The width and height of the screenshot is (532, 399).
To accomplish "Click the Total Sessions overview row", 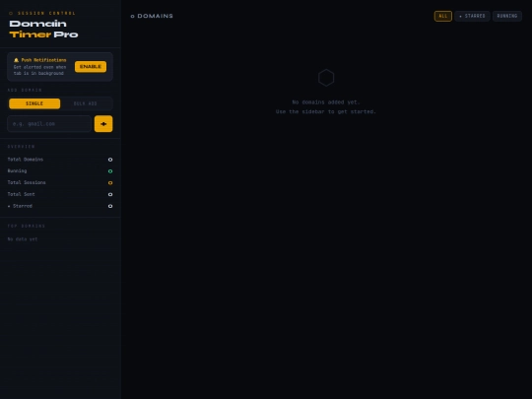I will pyautogui.click(x=60, y=182).
